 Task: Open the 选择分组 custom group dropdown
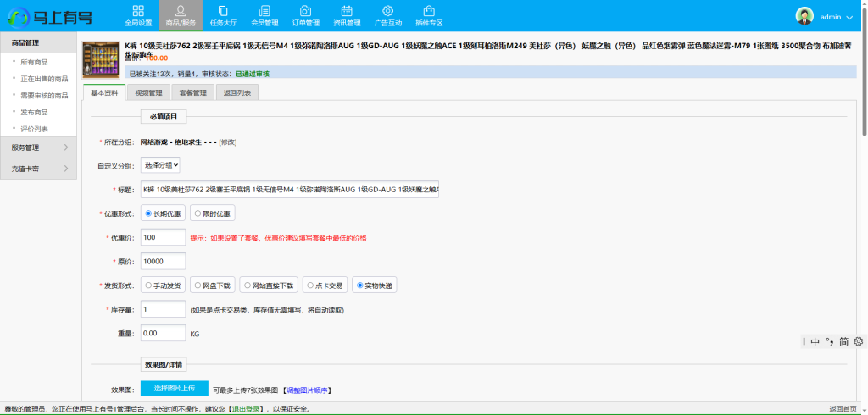160,165
